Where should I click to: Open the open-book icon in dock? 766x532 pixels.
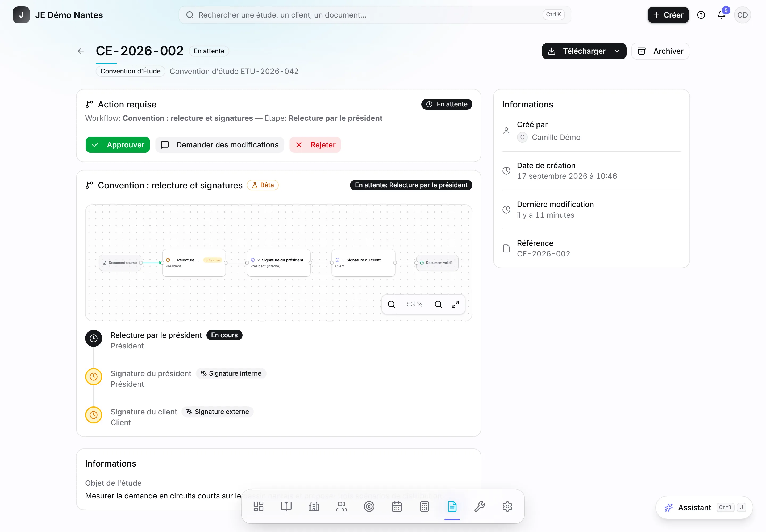point(286,507)
